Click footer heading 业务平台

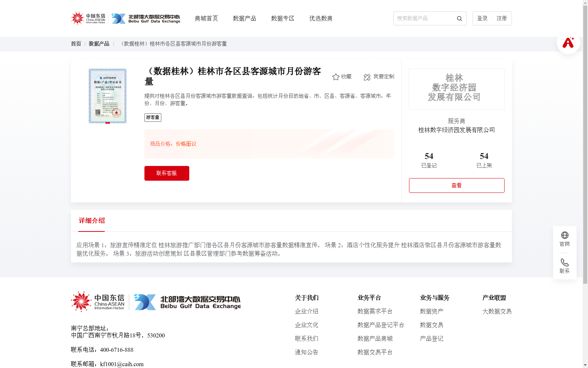(x=369, y=298)
